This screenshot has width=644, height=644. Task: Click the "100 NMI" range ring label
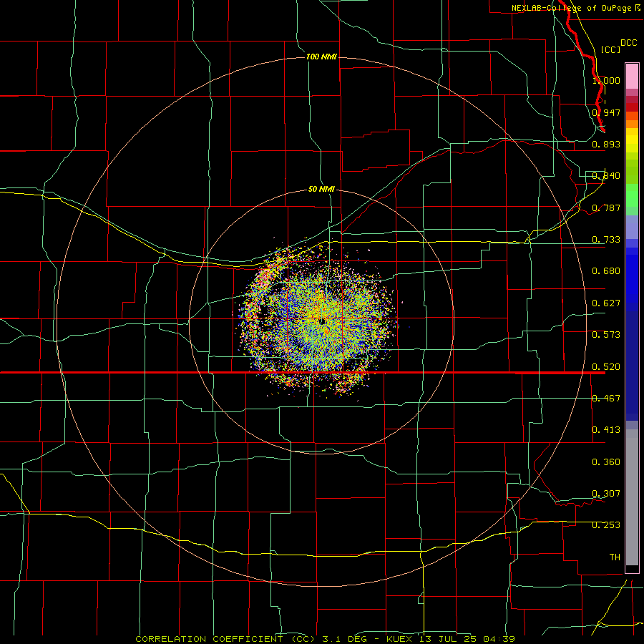click(x=321, y=57)
